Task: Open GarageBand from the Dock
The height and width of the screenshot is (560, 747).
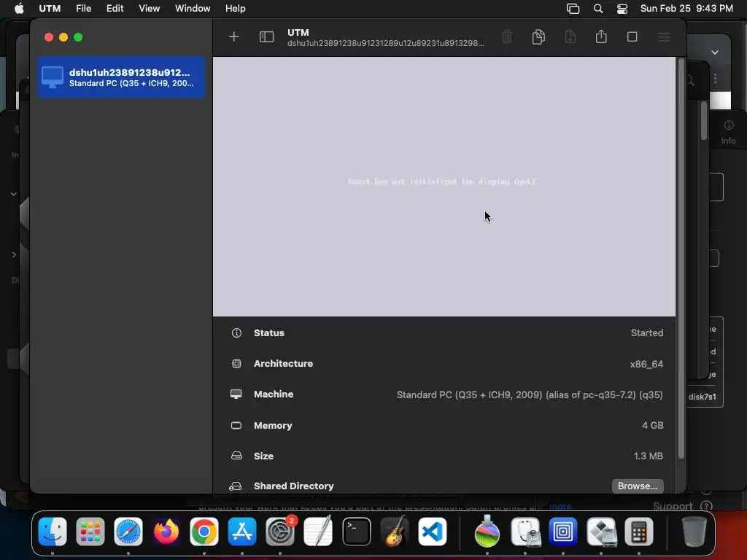Action: 395,532
